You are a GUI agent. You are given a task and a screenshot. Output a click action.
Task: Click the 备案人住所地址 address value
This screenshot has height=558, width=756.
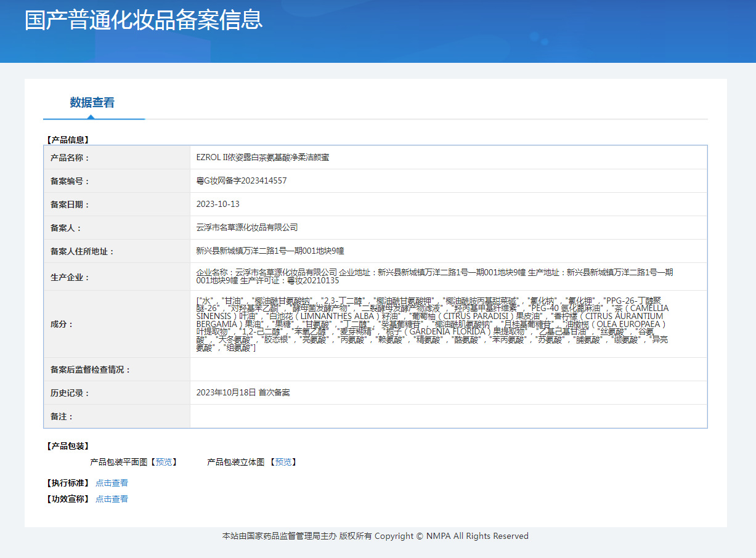[270, 251]
